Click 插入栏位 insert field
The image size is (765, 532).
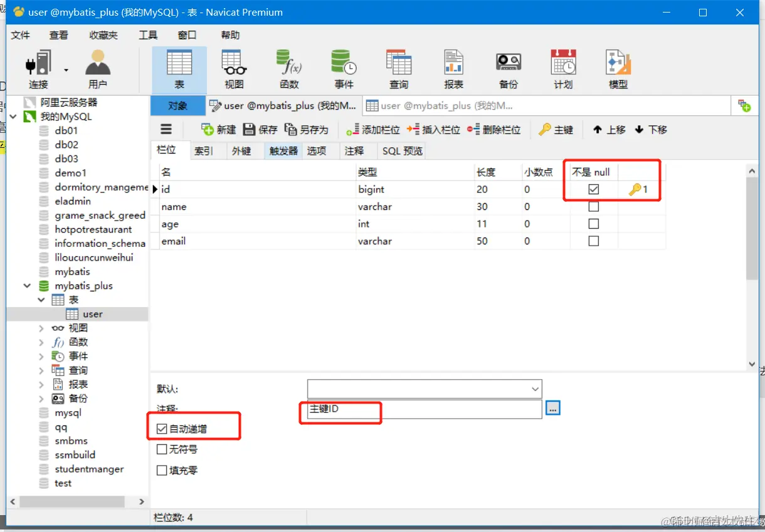click(x=433, y=130)
